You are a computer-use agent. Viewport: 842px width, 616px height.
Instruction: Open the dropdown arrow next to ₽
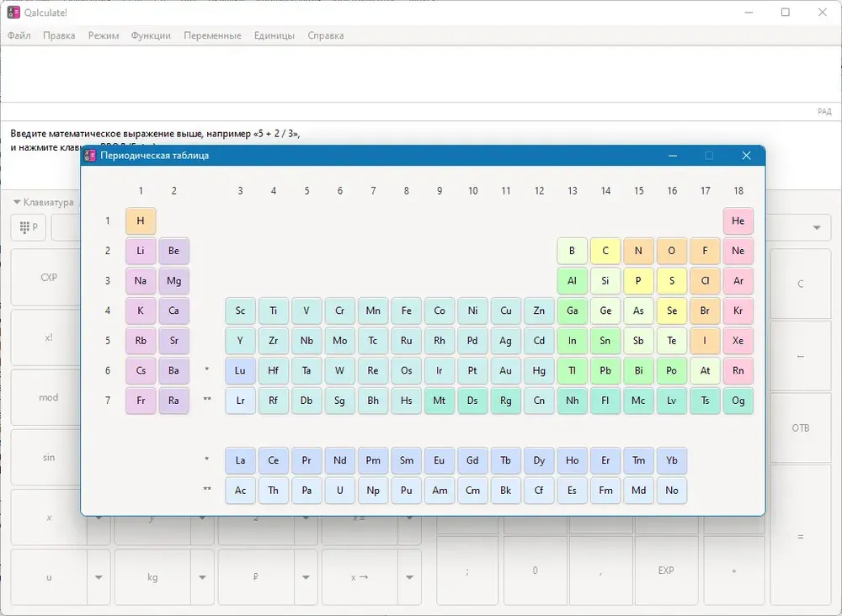pos(306,577)
